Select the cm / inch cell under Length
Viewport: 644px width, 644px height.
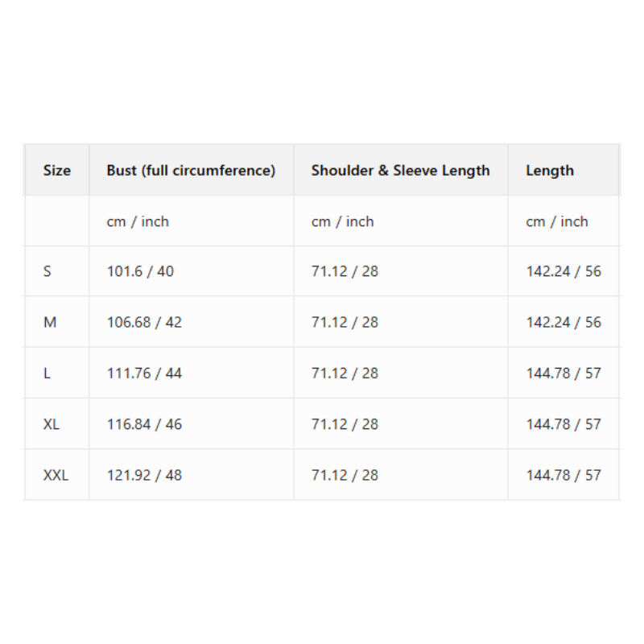(557, 221)
